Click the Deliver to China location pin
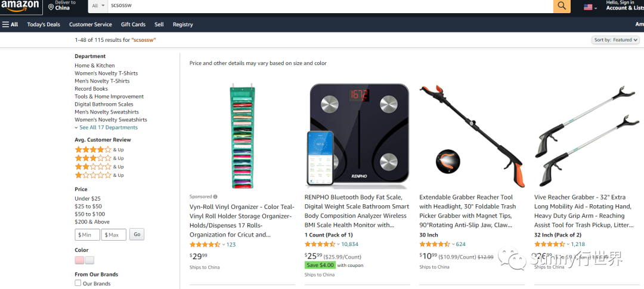This screenshot has height=289, width=644. pos(51,7)
